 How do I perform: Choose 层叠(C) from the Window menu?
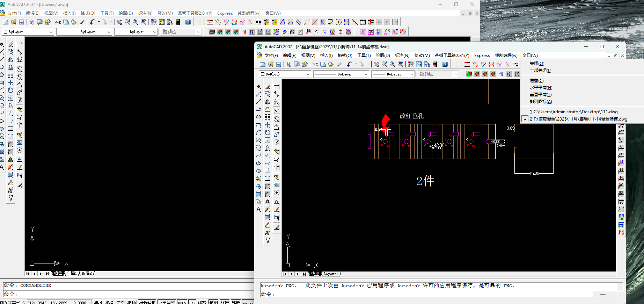pyautogui.click(x=536, y=81)
